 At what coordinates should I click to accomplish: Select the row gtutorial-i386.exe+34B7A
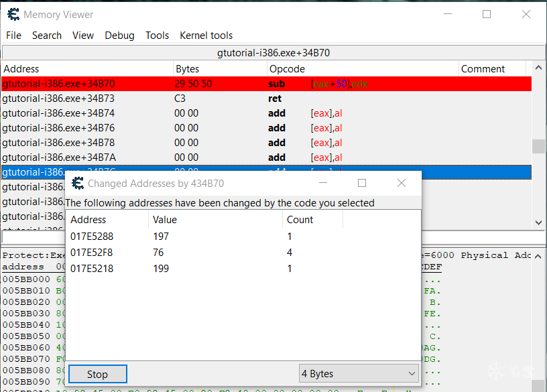pyautogui.click(x=267, y=157)
